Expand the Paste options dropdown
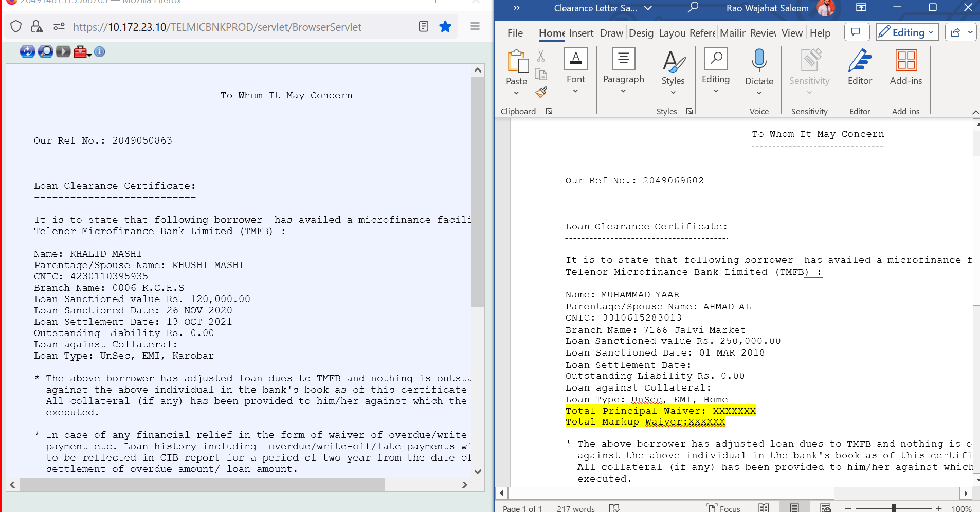980x512 pixels. (x=516, y=93)
